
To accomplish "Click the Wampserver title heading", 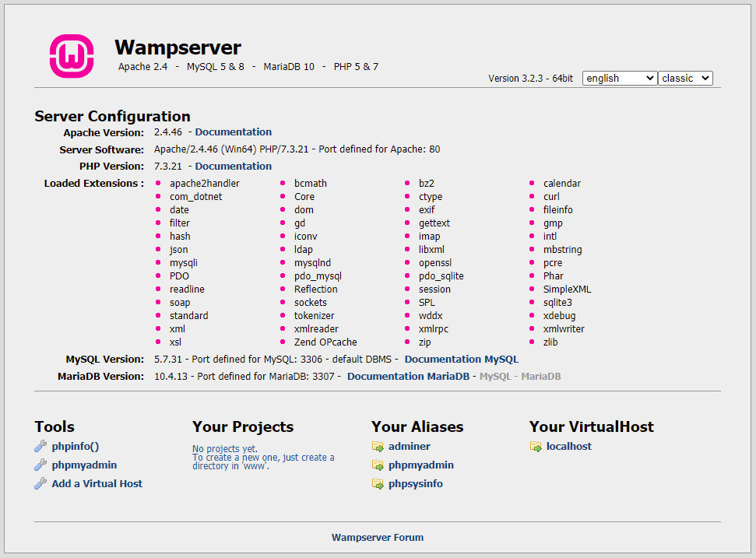I will pos(178,47).
